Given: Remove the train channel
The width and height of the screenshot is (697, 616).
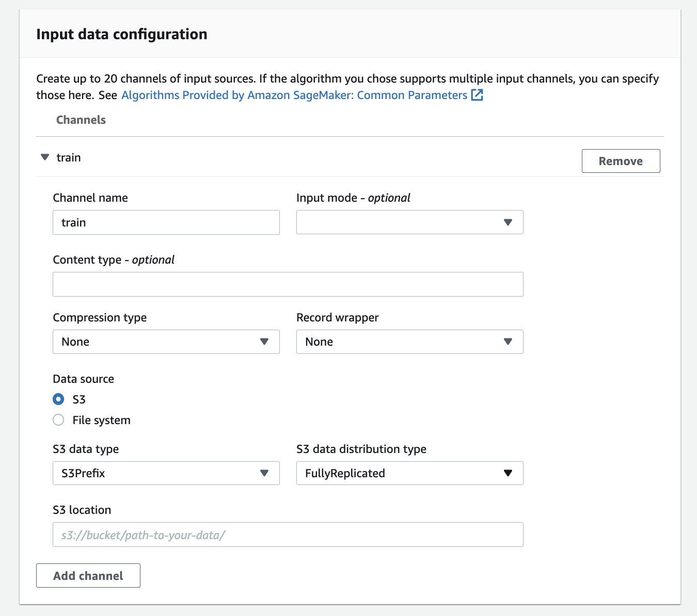Looking at the screenshot, I should (x=621, y=161).
